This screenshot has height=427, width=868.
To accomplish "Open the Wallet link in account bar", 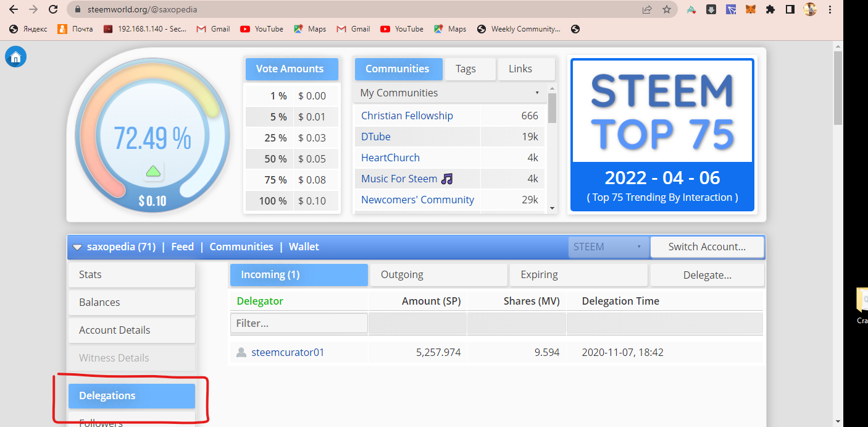I will (304, 247).
